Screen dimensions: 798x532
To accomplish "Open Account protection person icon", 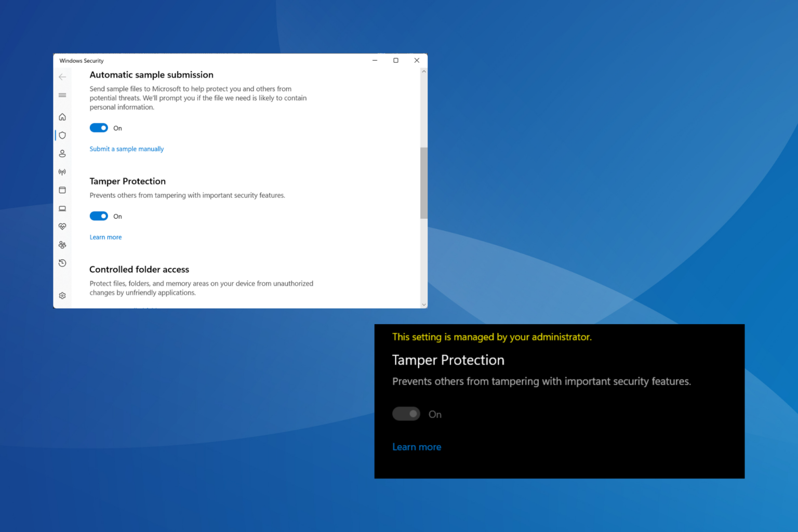I will [x=62, y=153].
